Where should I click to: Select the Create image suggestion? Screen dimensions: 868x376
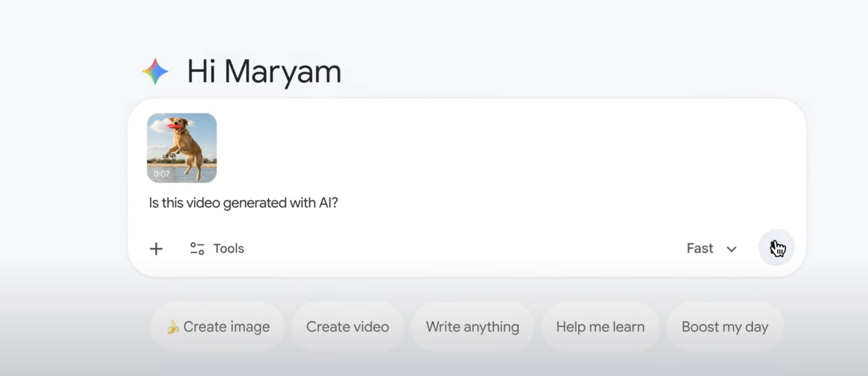[x=218, y=326]
